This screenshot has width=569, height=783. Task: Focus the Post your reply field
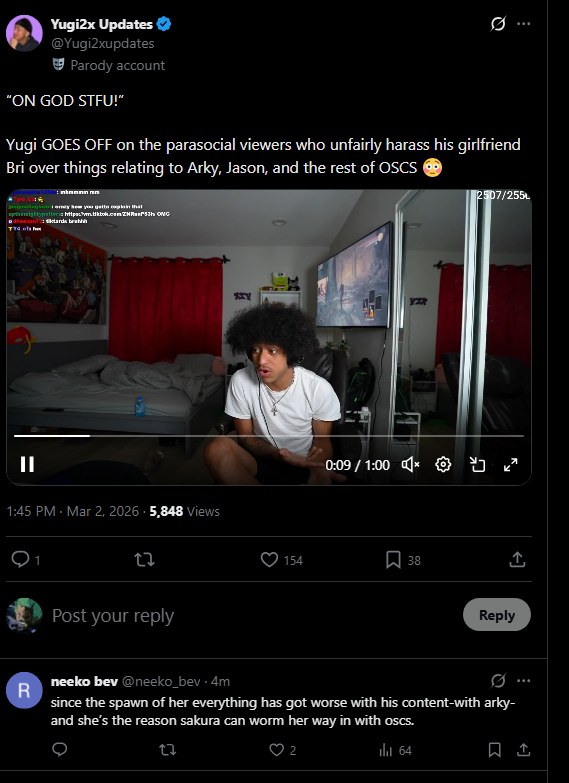pyautogui.click(x=252, y=615)
